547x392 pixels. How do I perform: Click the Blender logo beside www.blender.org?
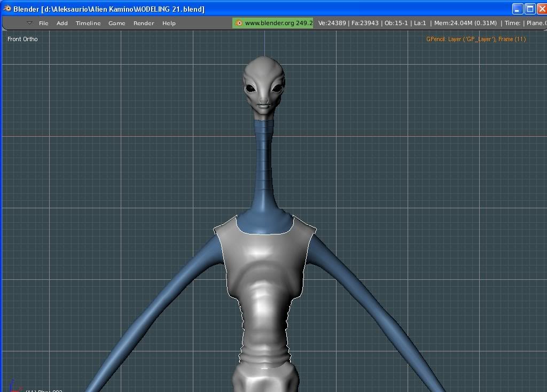point(239,23)
